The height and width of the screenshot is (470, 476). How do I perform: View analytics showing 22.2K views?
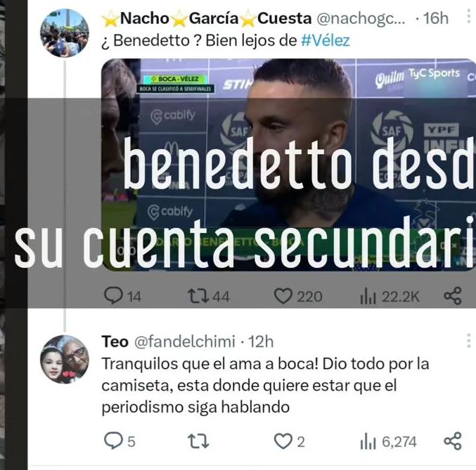[x=390, y=296]
